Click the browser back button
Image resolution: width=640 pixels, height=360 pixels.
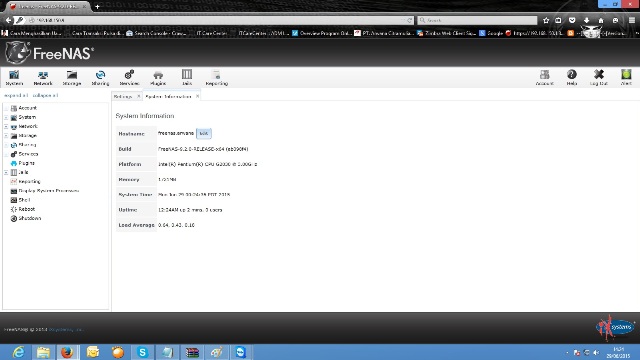click(9, 20)
